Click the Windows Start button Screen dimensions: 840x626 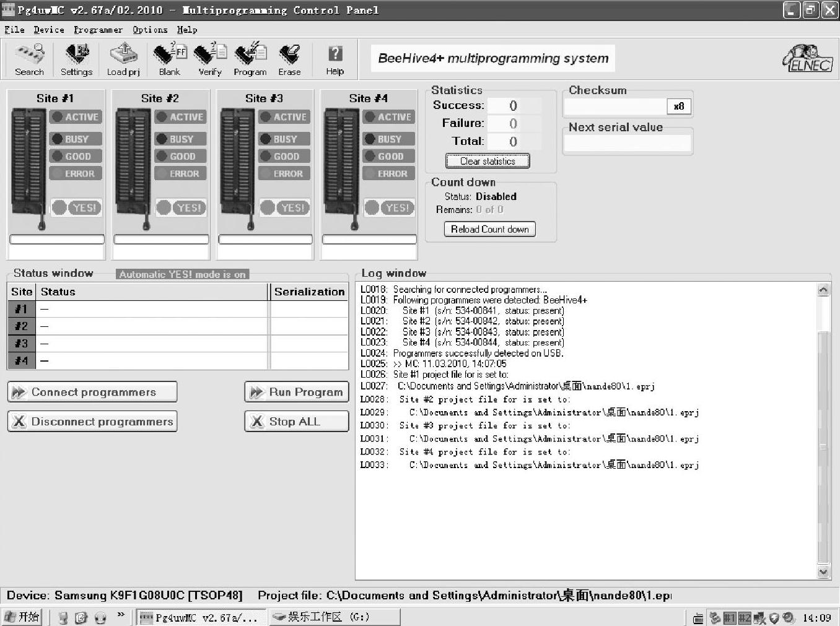point(22,617)
